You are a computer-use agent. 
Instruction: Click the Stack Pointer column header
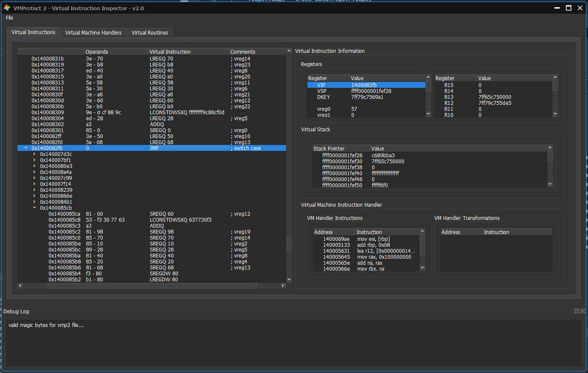click(341, 148)
